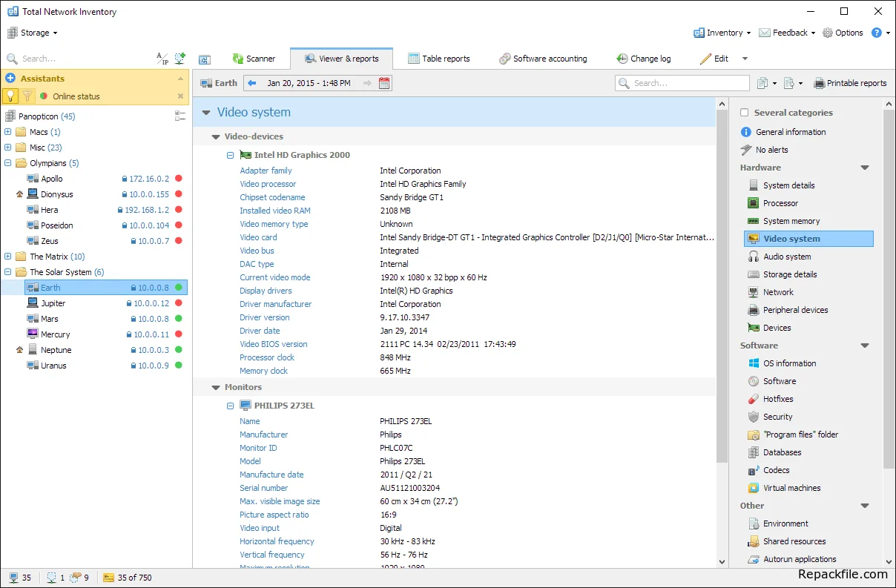Open the Scanner tab
Screen dimensions: 896x588
[254, 59]
